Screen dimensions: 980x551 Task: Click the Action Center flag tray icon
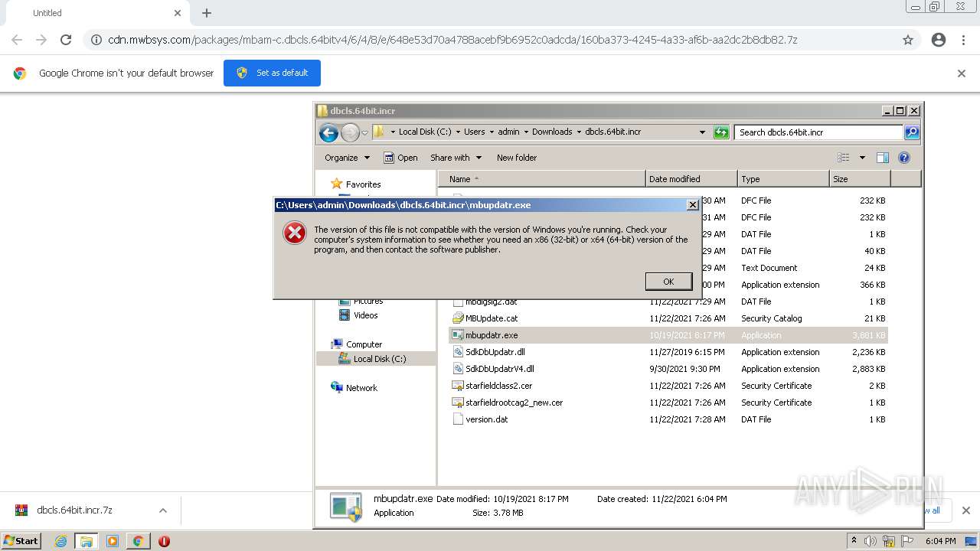(x=907, y=541)
